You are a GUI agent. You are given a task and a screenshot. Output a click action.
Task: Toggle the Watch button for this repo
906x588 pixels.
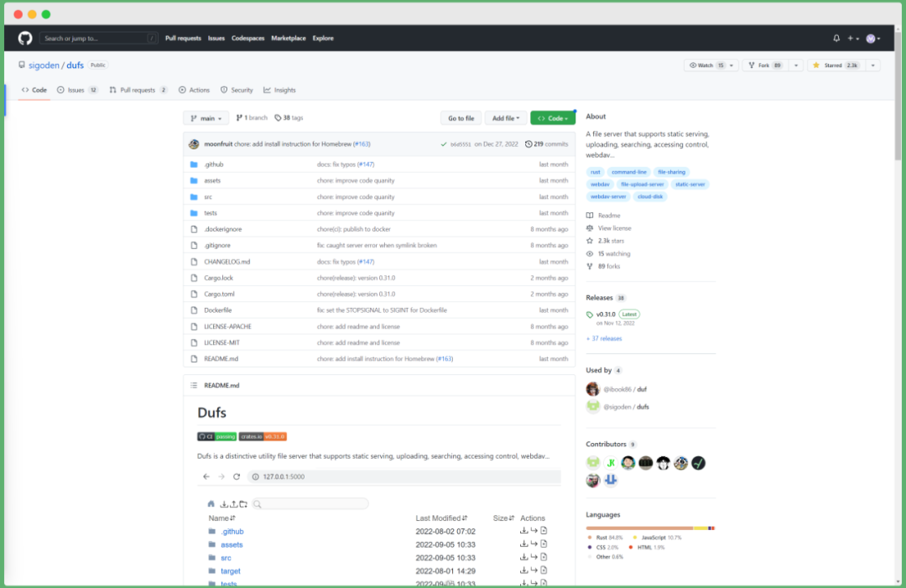point(706,65)
